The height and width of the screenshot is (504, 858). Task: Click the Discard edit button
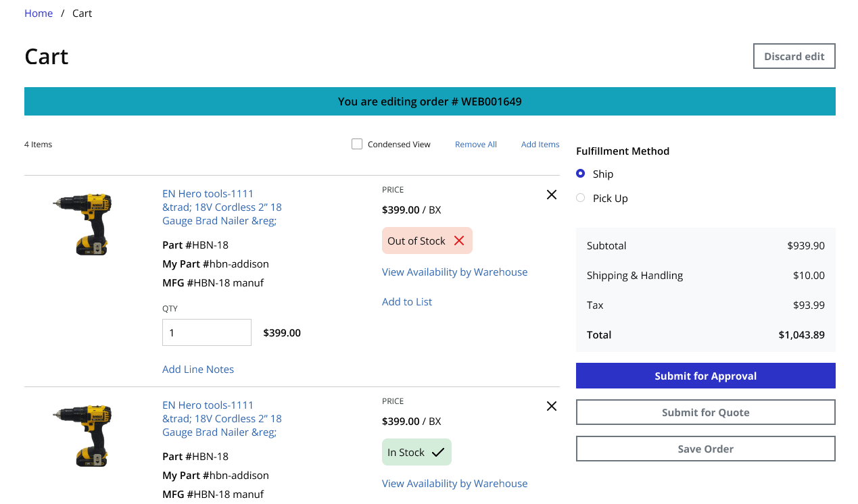click(x=794, y=56)
